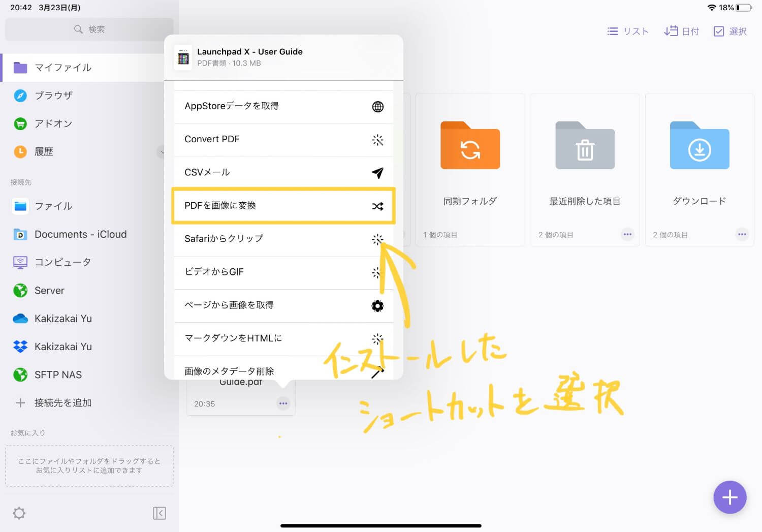762x532 pixels.
Task: Tap the battery indicator in status bar
Action: 744,8
